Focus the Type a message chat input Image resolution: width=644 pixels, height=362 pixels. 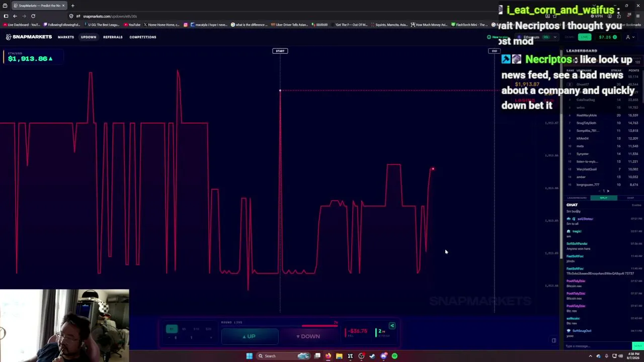(x=598, y=346)
